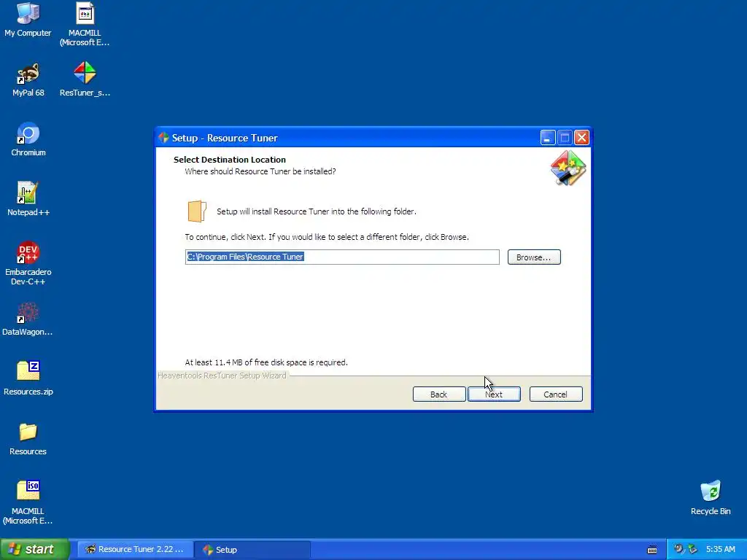Image resolution: width=747 pixels, height=560 pixels.
Task: Click the Browse... button
Action: coord(534,257)
